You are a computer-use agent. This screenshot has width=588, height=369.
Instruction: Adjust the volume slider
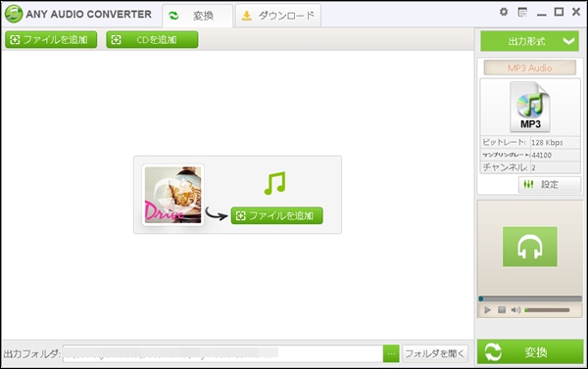tap(547, 310)
